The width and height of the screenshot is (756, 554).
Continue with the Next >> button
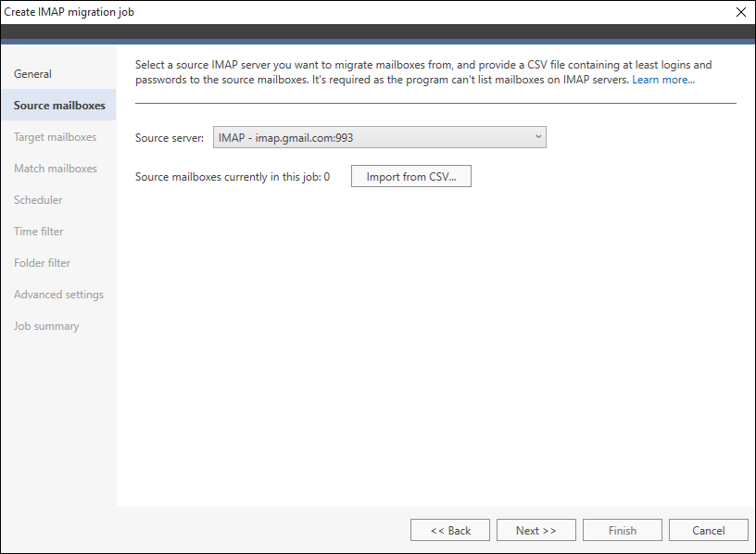tap(536, 530)
